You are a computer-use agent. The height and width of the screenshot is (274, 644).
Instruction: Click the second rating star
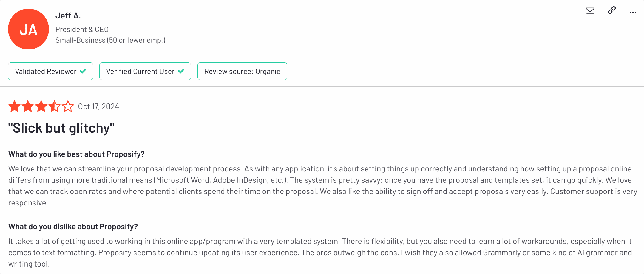(x=28, y=106)
